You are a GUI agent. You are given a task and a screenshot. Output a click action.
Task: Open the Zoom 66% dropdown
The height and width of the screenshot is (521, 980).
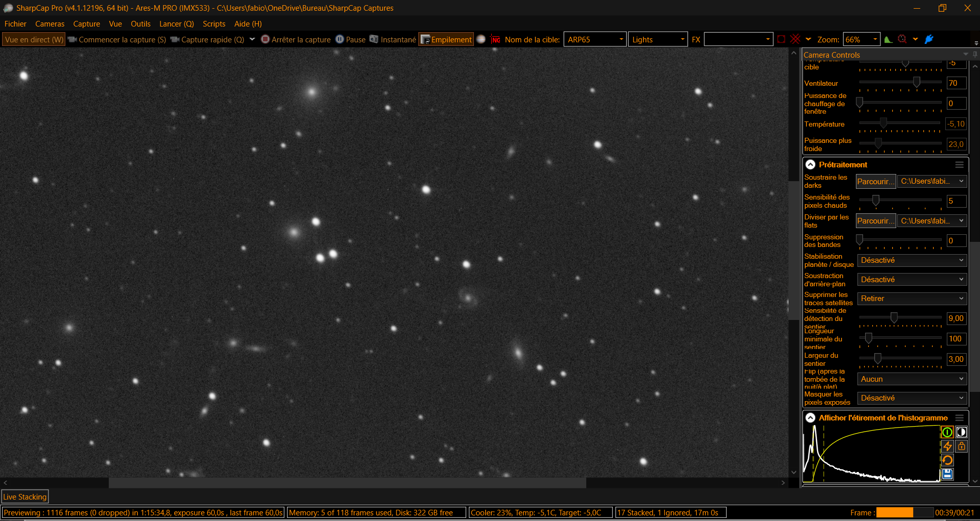pos(862,39)
